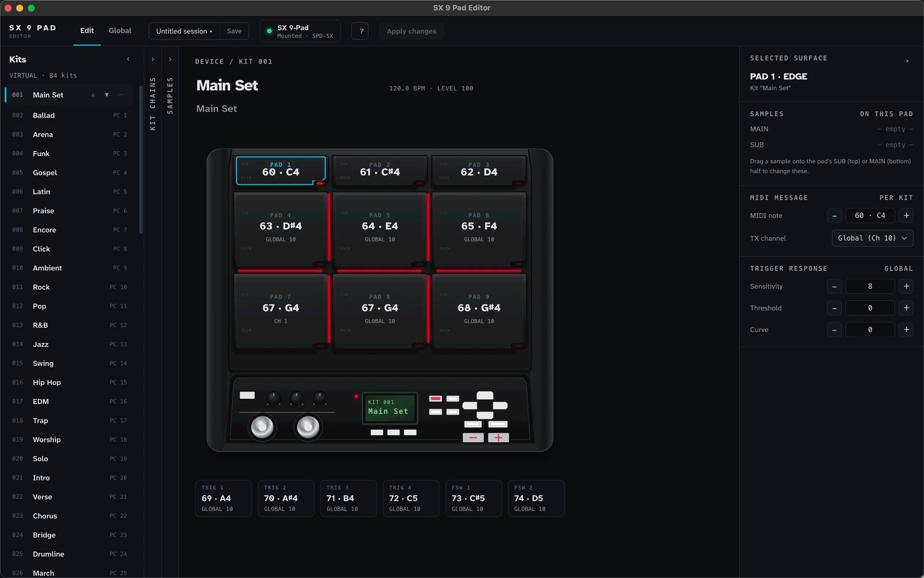Select kit 006 Latin
The height and width of the screenshot is (578, 924).
(x=69, y=191)
